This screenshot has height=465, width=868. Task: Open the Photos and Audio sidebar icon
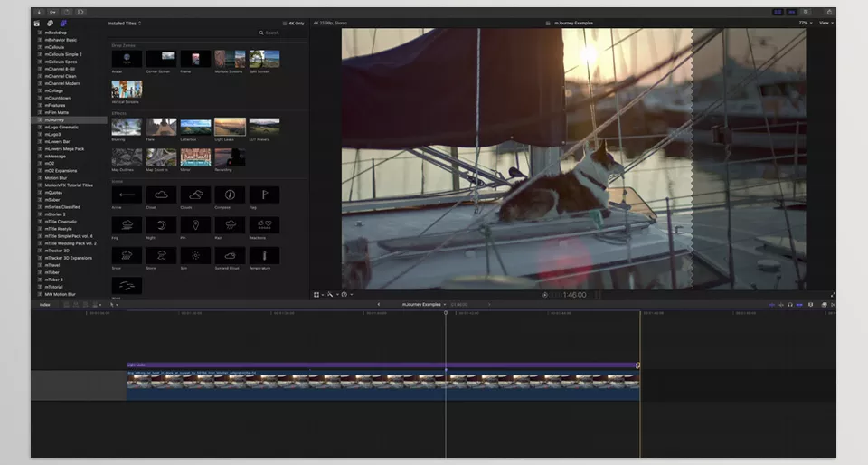(x=50, y=24)
